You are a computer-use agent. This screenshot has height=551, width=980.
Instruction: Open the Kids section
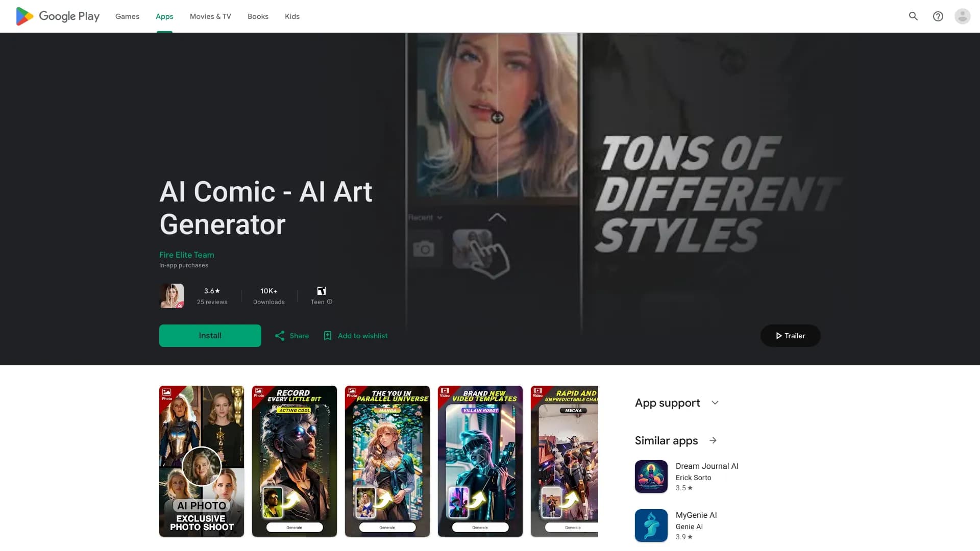click(292, 16)
